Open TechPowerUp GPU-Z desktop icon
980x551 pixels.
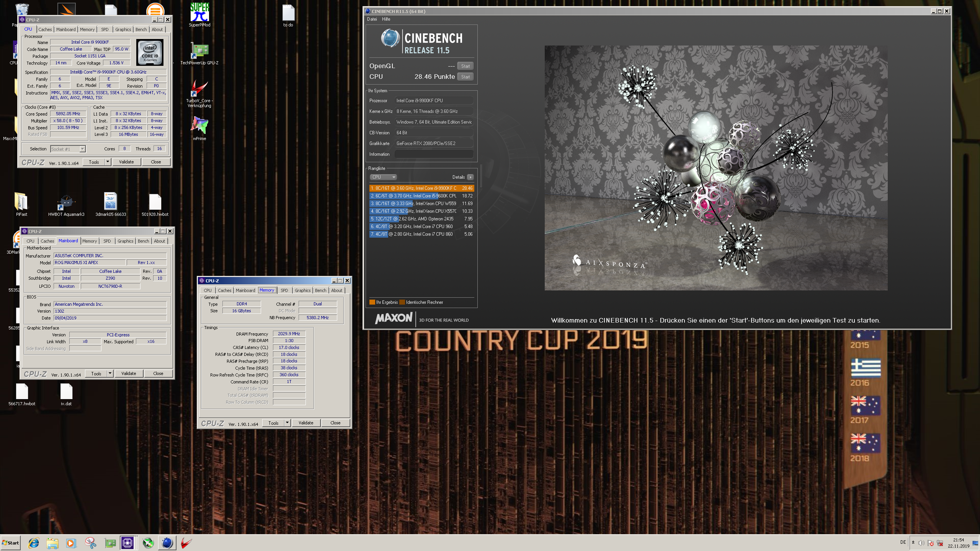(199, 53)
